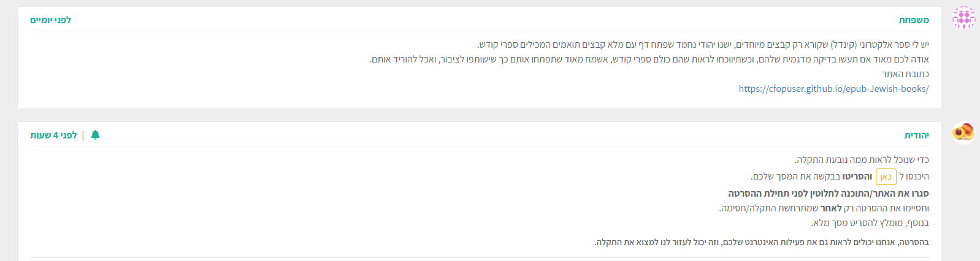
Task: Click the line "בנוסף, מומלץ להסריט מסך מלא"
Action: point(870,223)
